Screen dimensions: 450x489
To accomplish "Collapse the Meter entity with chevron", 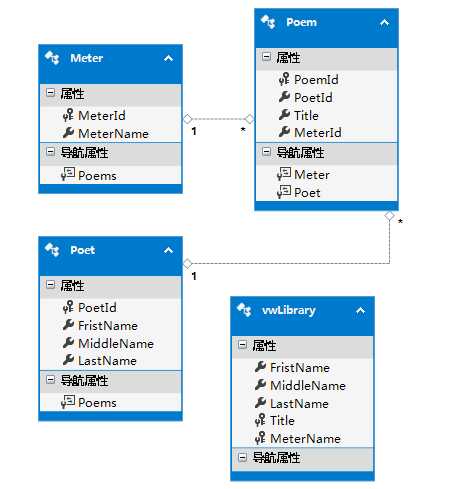I will (x=168, y=58).
